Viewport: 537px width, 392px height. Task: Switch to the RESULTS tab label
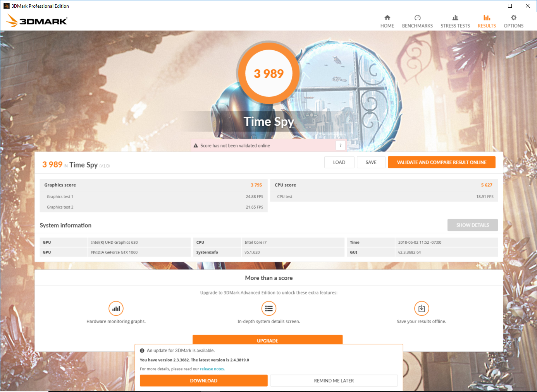(x=487, y=26)
